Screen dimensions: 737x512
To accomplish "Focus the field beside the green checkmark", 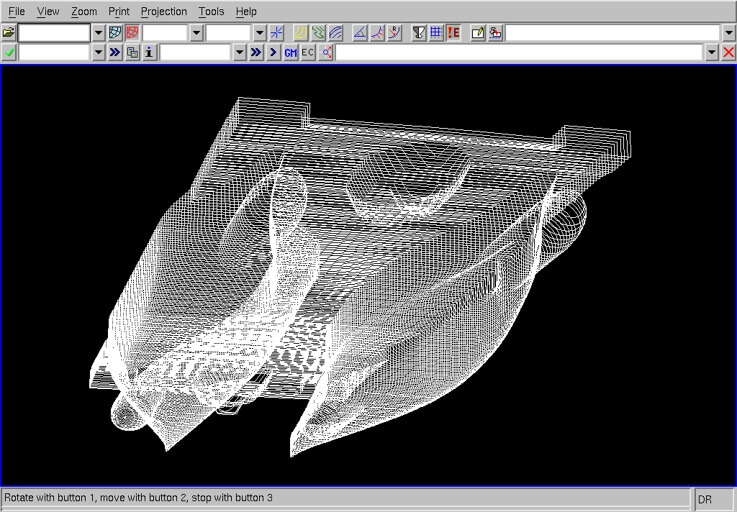I will (x=54, y=52).
